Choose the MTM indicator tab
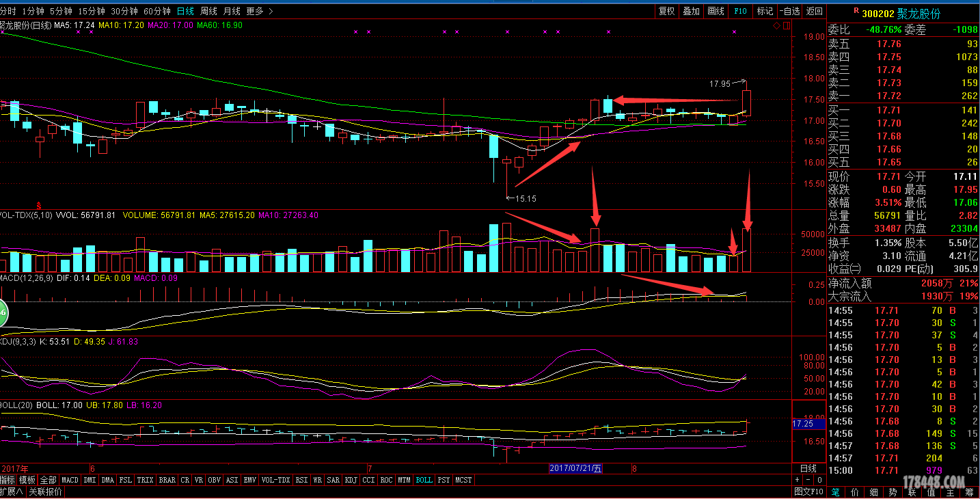The height and width of the screenshot is (499, 980). tap(404, 480)
